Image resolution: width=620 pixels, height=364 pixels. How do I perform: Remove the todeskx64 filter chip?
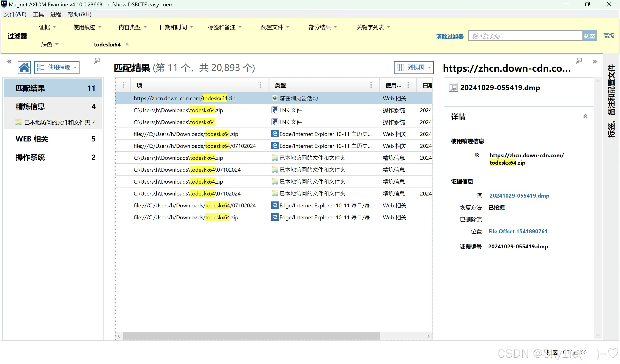127,44
